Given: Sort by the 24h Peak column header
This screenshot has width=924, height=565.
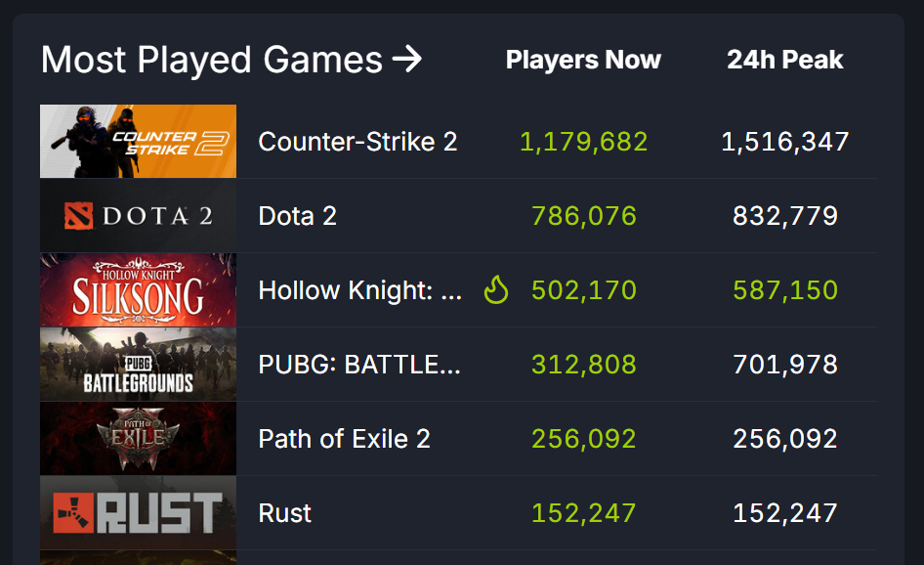Looking at the screenshot, I should [784, 61].
